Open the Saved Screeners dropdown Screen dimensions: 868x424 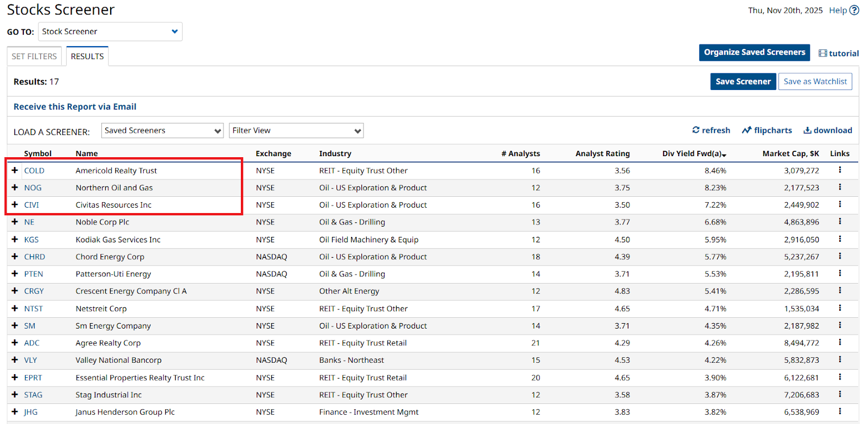pos(162,131)
